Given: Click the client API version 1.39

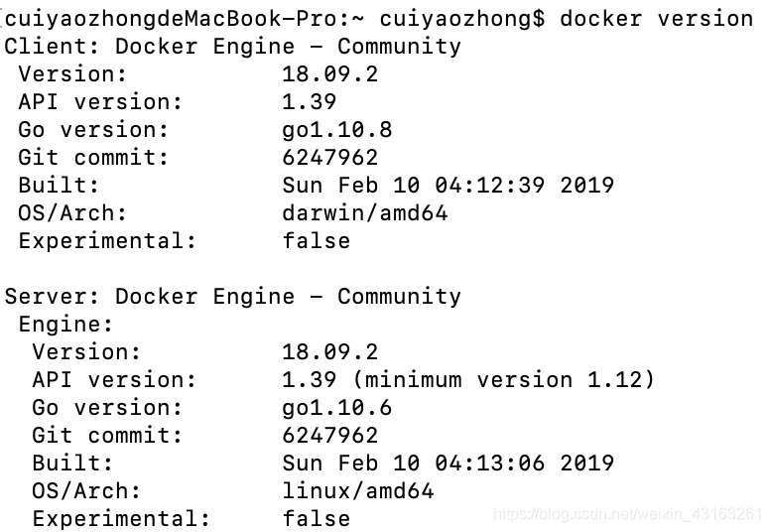Looking at the screenshot, I should [310, 102].
